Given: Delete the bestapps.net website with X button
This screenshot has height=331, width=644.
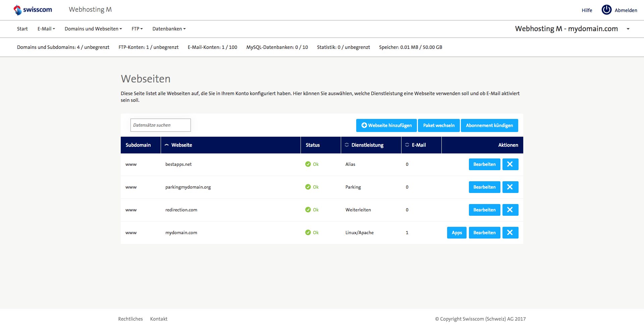Looking at the screenshot, I should pos(510,164).
